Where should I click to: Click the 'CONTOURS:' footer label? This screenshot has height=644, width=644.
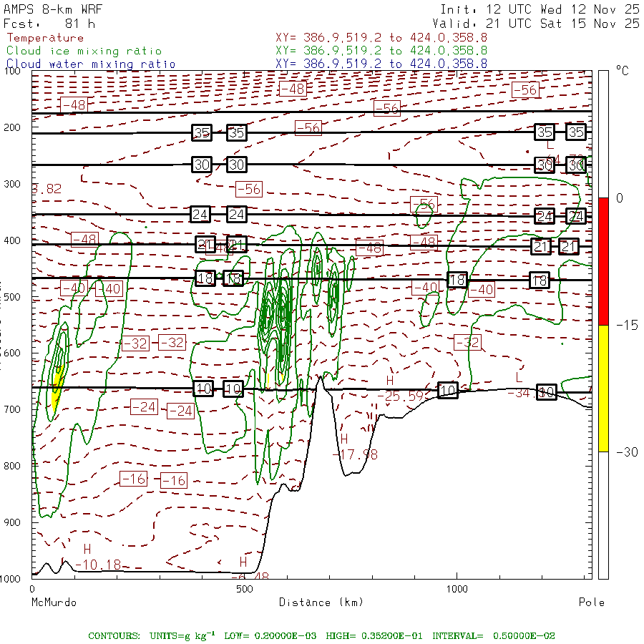coord(114,636)
